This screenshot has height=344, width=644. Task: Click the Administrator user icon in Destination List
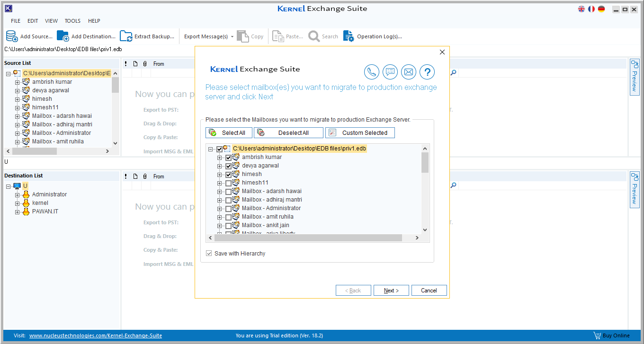26,194
